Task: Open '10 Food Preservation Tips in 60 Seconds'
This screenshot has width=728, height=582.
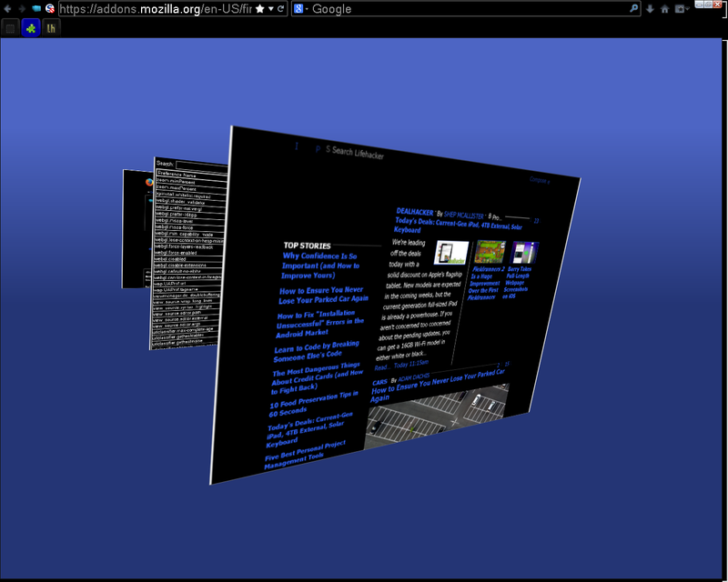Action: (x=313, y=404)
